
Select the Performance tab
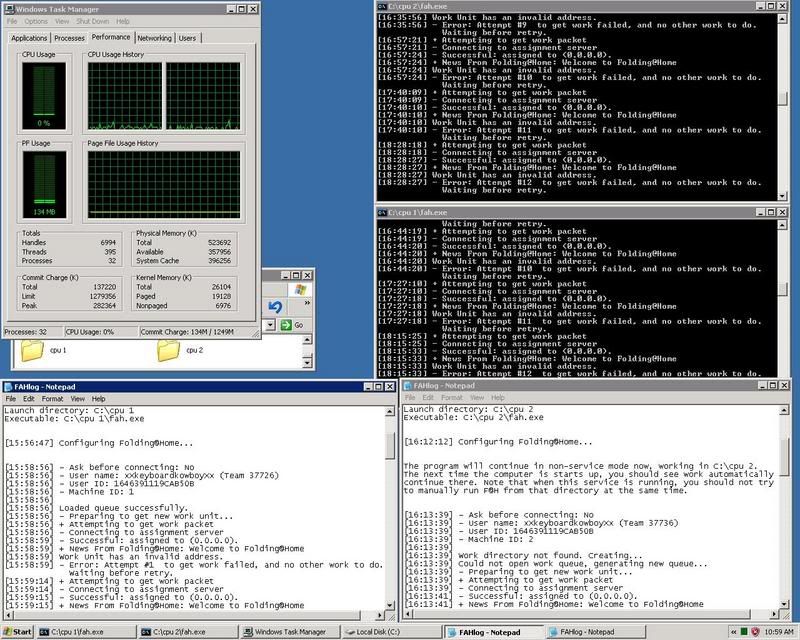(111, 37)
